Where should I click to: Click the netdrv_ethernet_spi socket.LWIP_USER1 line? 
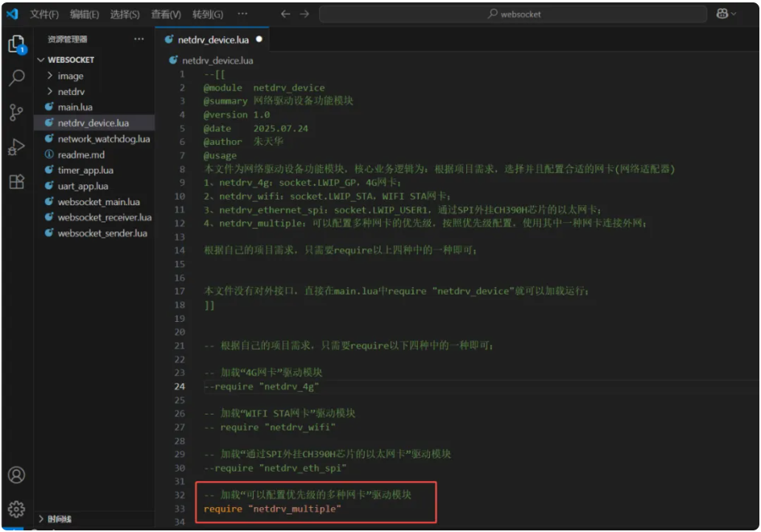(403, 210)
